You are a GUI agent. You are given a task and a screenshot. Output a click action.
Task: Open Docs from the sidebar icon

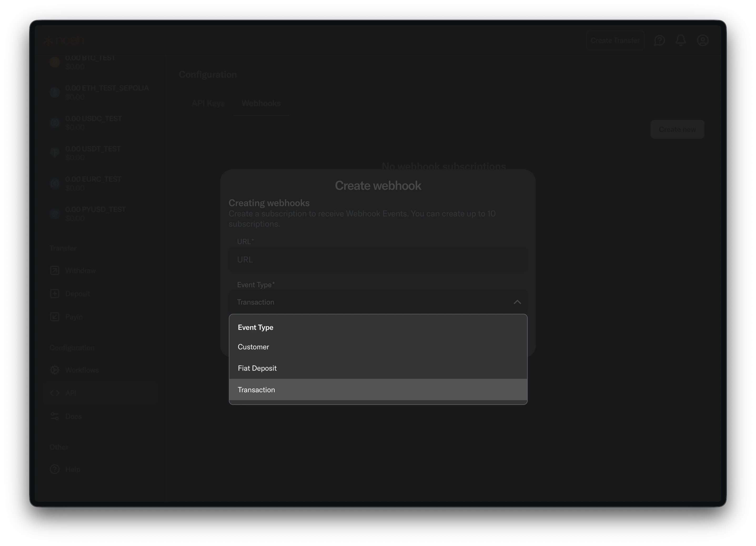[x=55, y=416]
